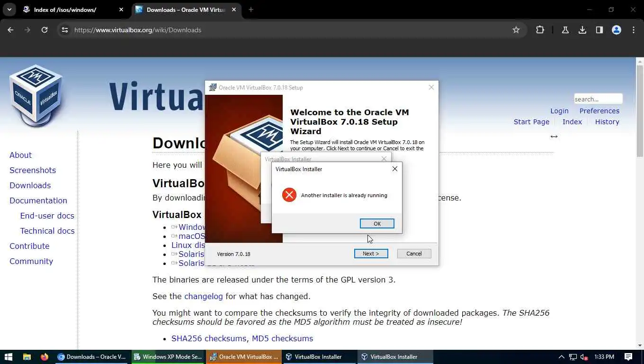Open About in the sidebar
644x364 pixels.
[x=20, y=155]
